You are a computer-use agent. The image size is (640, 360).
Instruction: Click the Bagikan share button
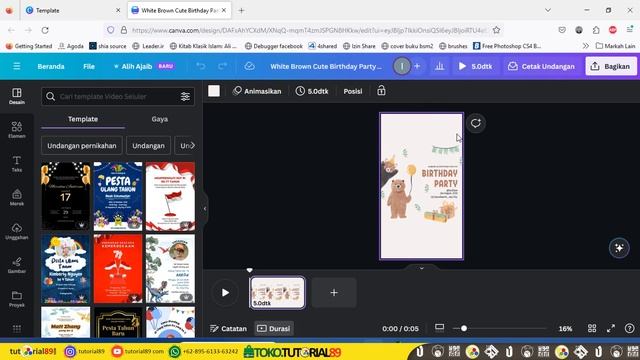(x=611, y=66)
